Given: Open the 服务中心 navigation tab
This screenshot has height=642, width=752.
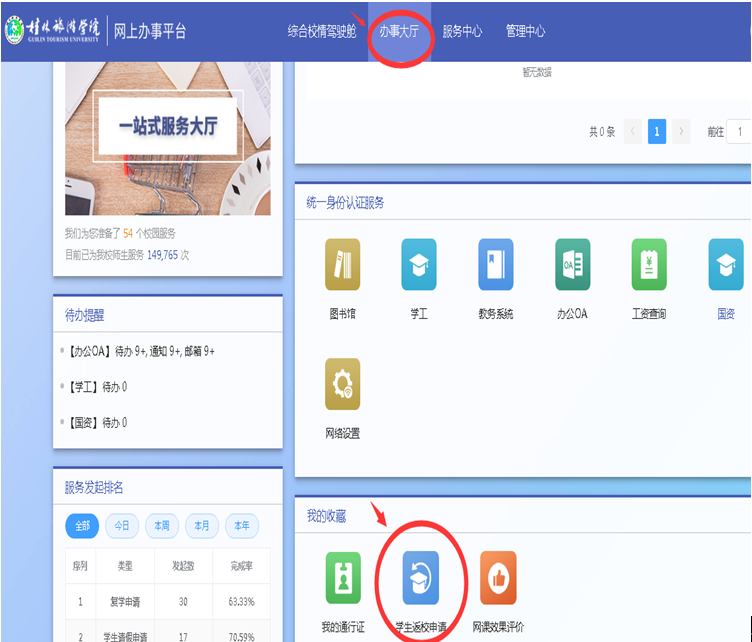Looking at the screenshot, I should pos(462,31).
